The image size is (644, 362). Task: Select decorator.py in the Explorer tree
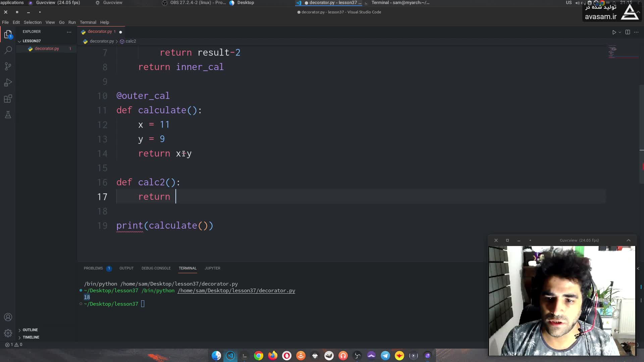(x=47, y=49)
